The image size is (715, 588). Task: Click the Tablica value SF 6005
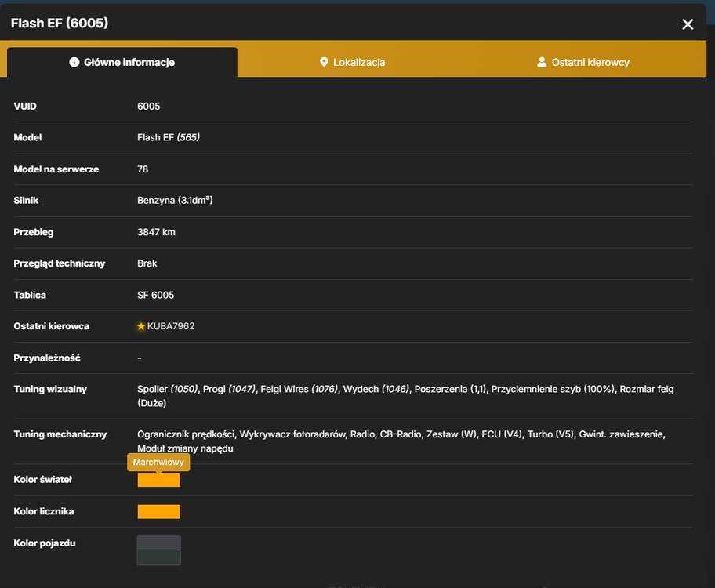[x=155, y=295]
